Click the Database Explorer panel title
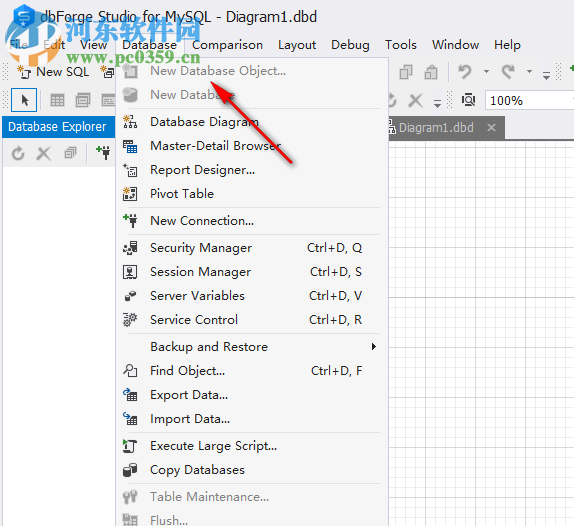Screen dimensions: 574x526 pos(57,127)
